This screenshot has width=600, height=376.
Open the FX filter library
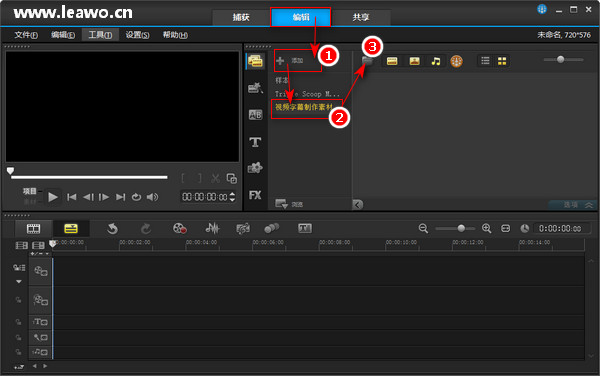pos(255,195)
